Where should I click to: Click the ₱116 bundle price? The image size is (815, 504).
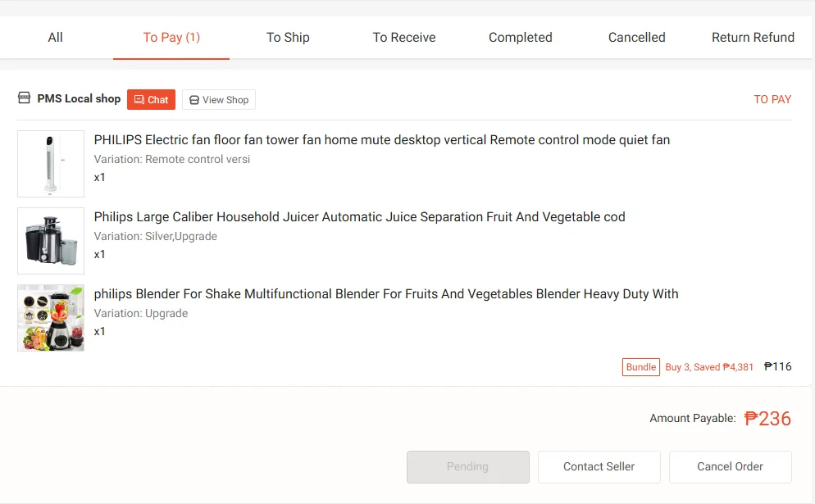pos(777,367)
